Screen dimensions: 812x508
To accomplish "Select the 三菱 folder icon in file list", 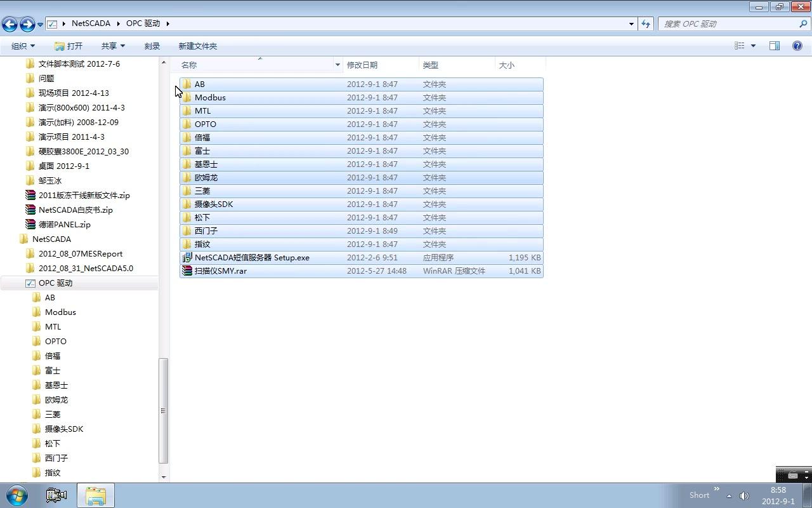I will (187, 190).
